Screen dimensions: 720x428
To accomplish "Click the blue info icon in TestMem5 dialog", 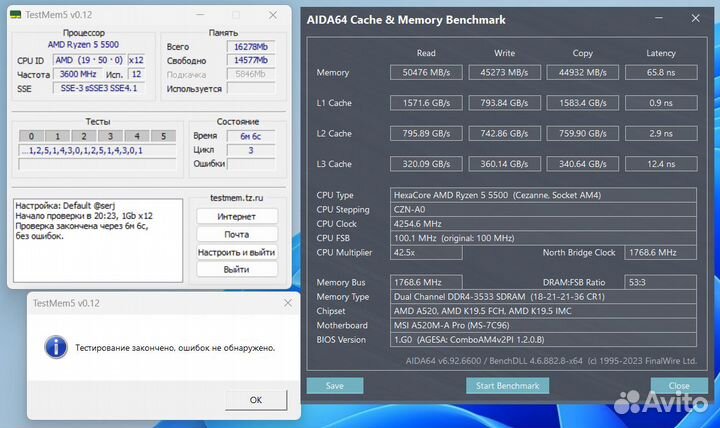I will [x=56, y=347].
